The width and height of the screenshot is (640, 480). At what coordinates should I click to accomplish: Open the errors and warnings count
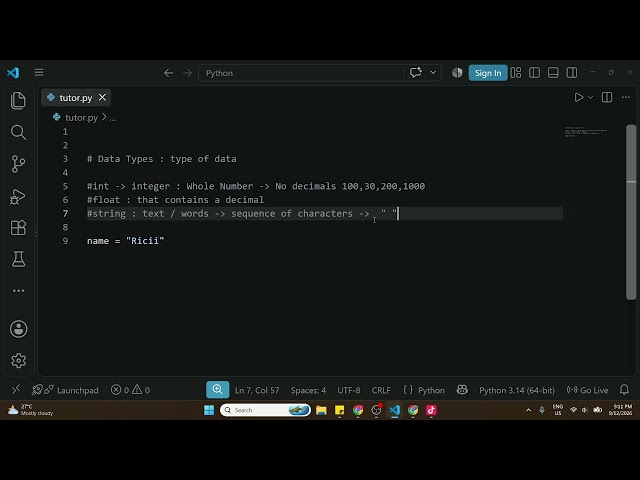tap(130, 390)
